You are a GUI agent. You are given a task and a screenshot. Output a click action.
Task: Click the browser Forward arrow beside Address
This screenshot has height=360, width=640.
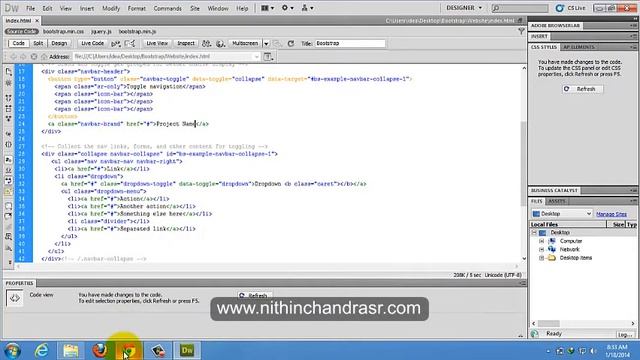click(23, 57)
